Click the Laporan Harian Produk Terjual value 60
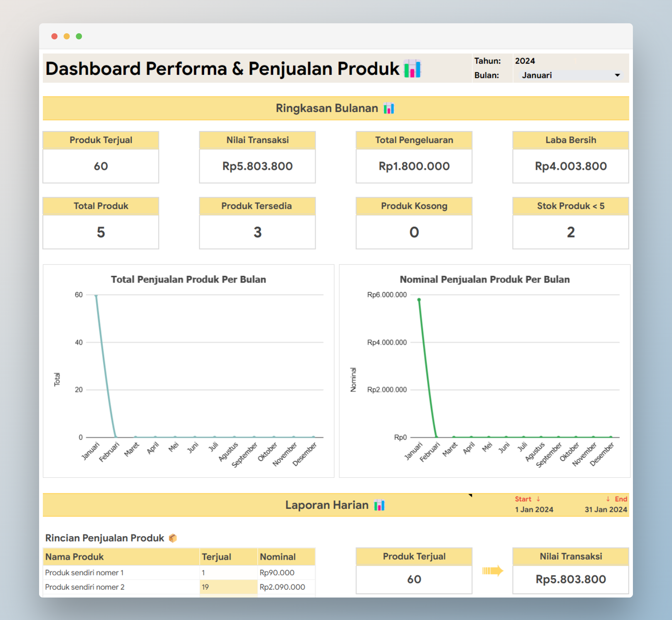This screenshot has width=672, height=620. click(x=414, y=579)
